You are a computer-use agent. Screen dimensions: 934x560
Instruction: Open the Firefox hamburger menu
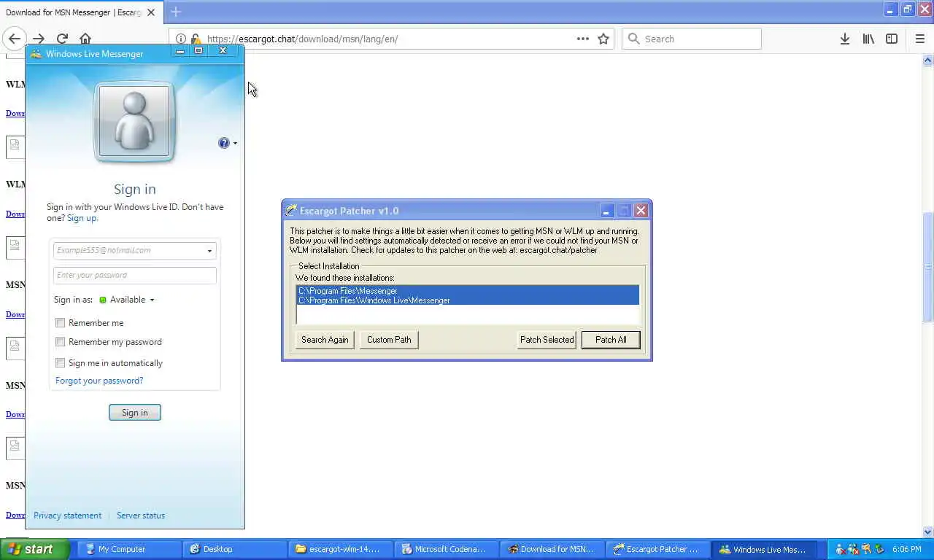919,39
